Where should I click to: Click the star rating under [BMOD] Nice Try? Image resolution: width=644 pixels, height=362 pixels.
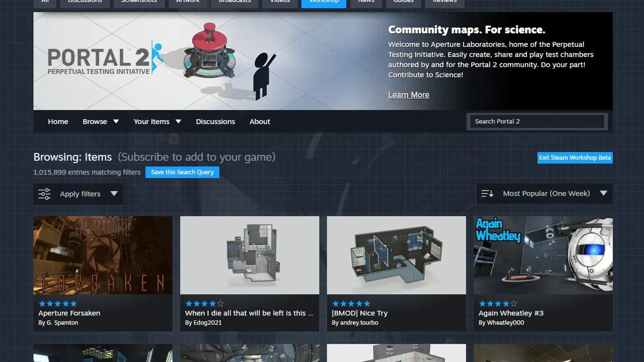point(351,304)
